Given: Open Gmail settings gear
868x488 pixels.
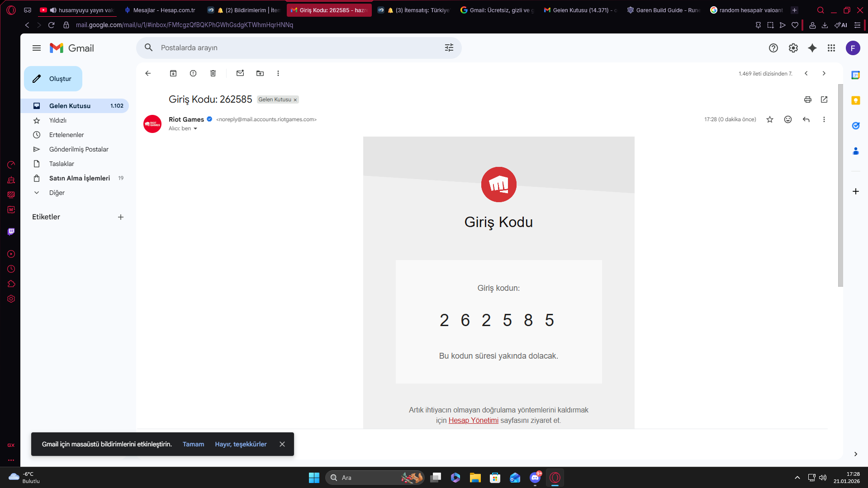Looking at the screenshot, I should 793,48.
